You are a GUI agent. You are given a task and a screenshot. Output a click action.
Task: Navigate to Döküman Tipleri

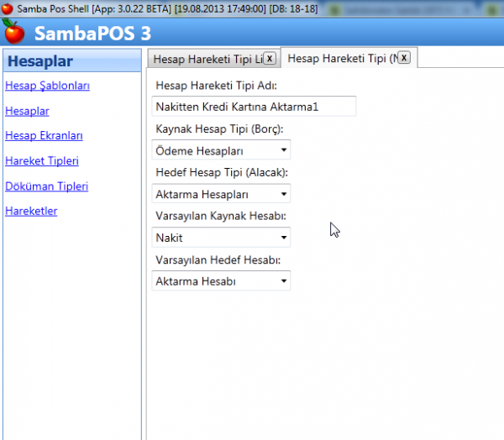click(x=46, y=186)
